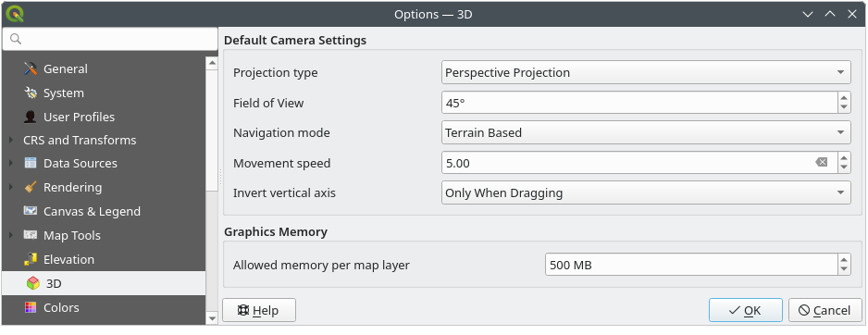Expand the CRS and Transforms section
868x335 pixels.
(12, 140)
